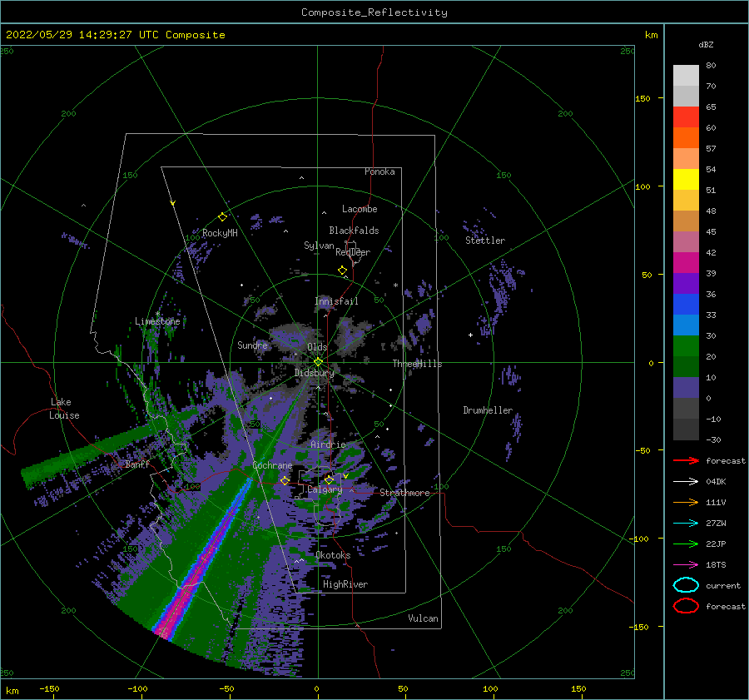Click the 'Lake Louise' map label

tap(64, 409)
